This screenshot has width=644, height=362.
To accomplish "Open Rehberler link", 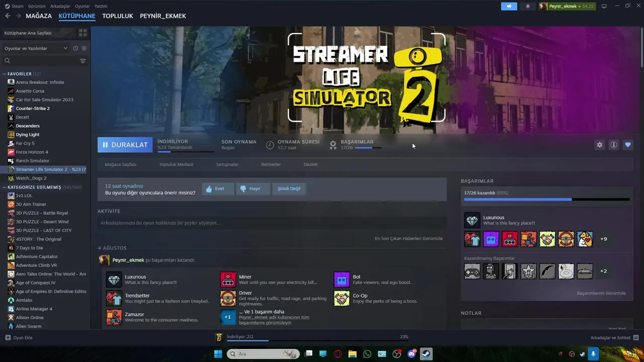I will pyautogui.click(x=271, y=164).
